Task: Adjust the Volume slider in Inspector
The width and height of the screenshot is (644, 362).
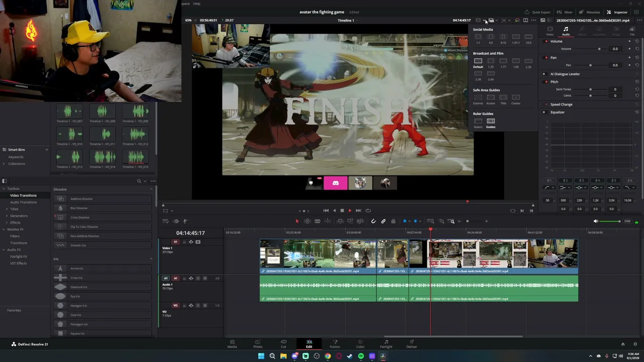Action: click(599, 49)
